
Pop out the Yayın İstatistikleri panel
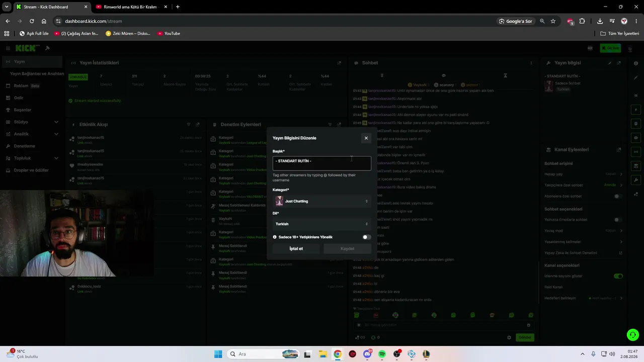[x=339, y=63]
